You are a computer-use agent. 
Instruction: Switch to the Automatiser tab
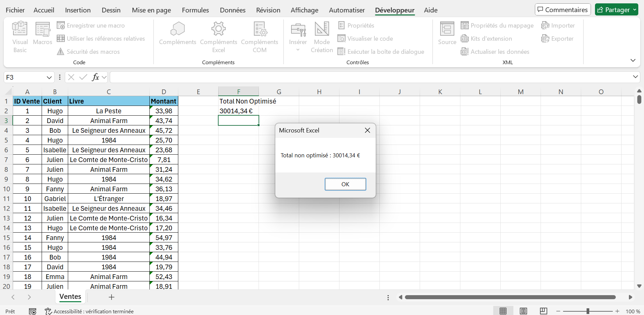(347, 10)
